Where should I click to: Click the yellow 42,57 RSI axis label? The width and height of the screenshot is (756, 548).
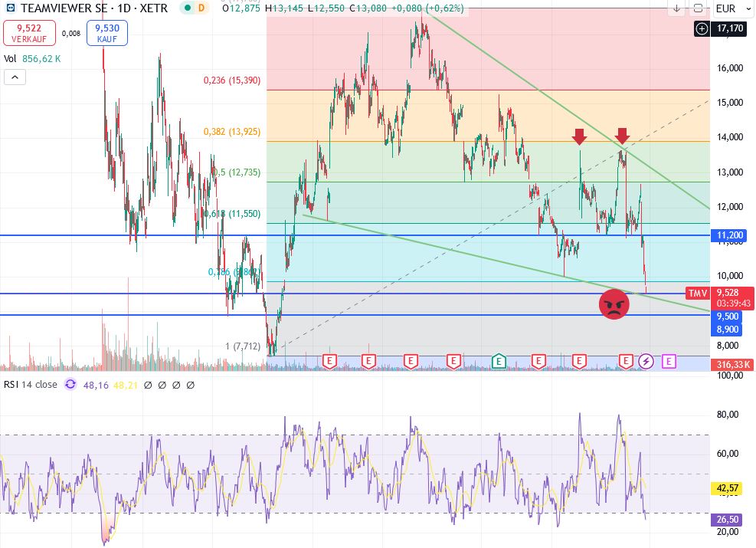click(727, 488)
